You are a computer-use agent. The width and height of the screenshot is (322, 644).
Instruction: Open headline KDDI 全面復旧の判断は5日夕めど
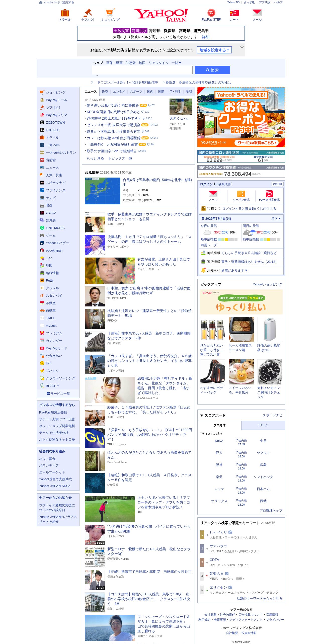(113, 112)
